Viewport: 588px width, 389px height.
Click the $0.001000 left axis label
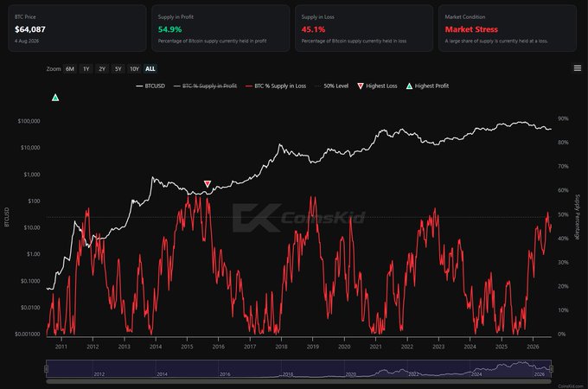pos(28,334)
